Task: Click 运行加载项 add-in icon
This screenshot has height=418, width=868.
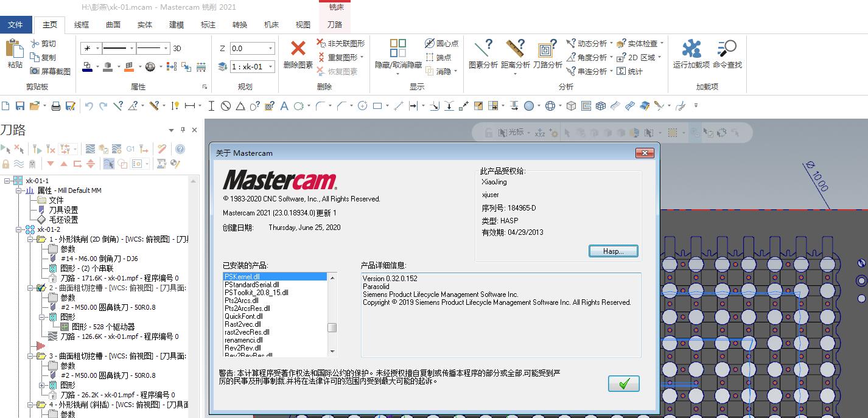Action: click(691, 49)
